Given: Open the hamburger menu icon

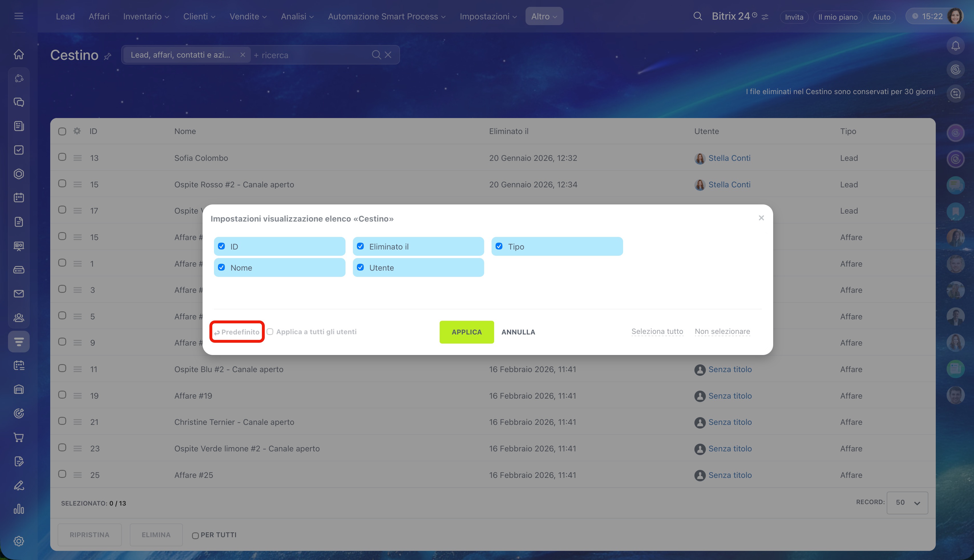Looking at the screenshot, I should [19, 16].
